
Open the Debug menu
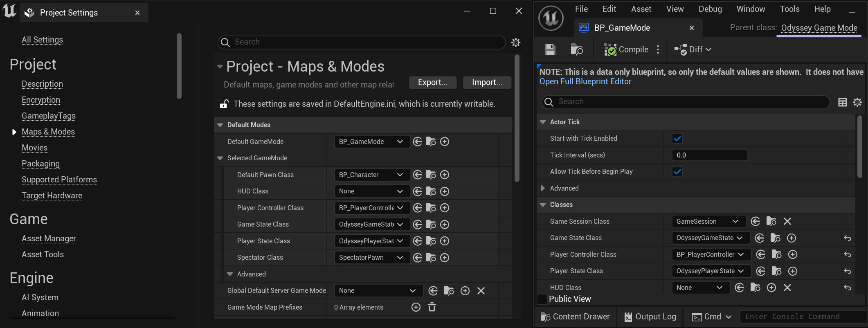tap(710, 9)
